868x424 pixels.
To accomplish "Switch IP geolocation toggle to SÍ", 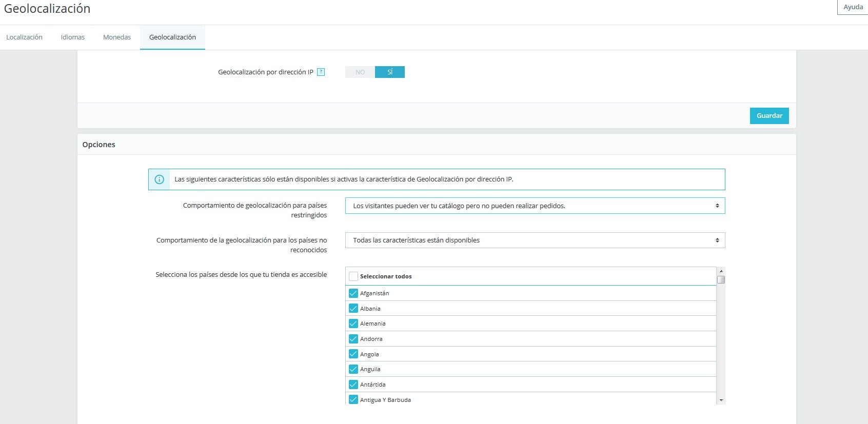I will click(x=390, y=72).
